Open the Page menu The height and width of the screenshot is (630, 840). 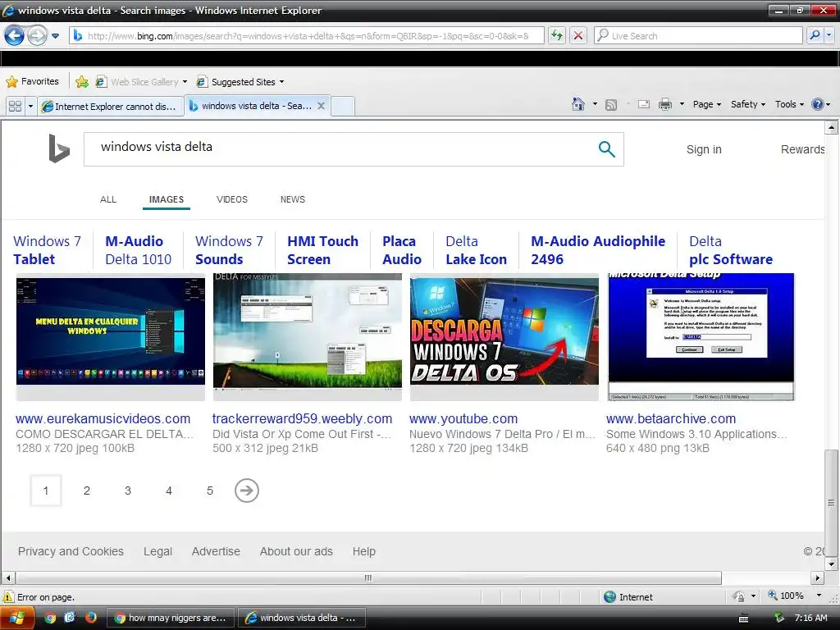pyautogui.click(x=706, y=104)
